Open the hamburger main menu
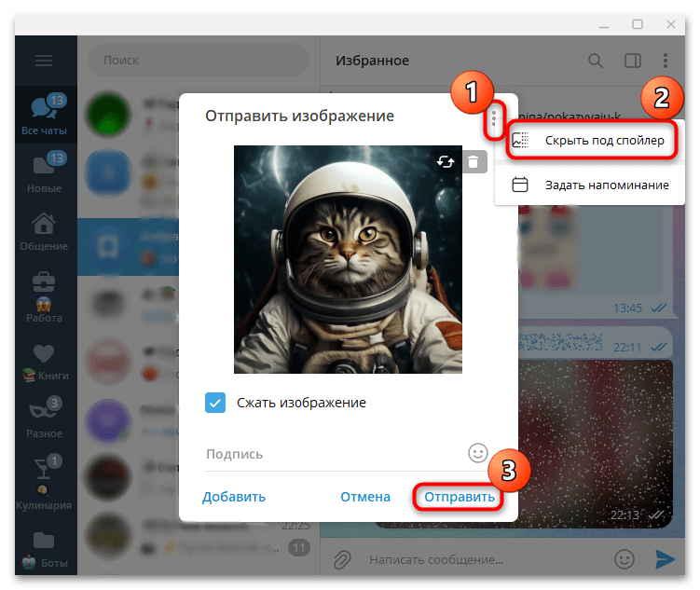Image resolution: width=700 pixels, height=590 pixels. click(x=44, y=61)
